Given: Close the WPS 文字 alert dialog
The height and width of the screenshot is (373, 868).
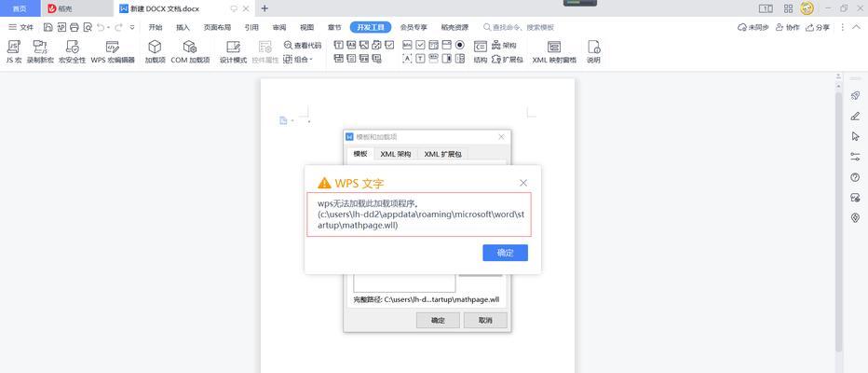Looking at the screenshot, I should [523, 183].
